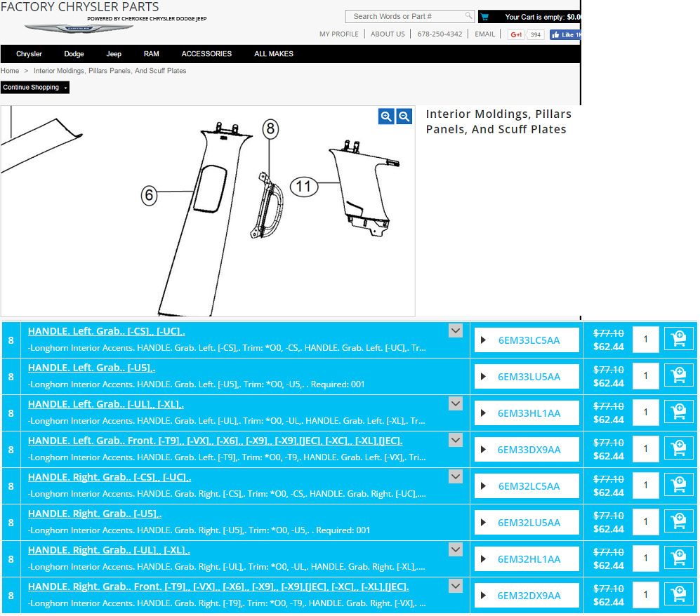Expand description of Right Grab Front handle
Screen dimensions: 700x616
456,586
